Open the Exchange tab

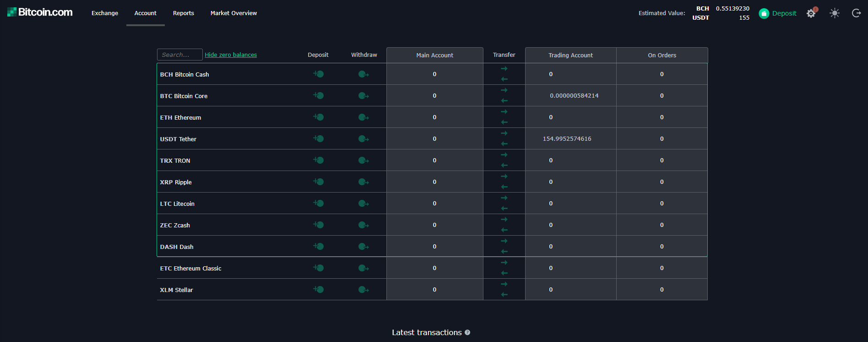(x=105, y=13)
